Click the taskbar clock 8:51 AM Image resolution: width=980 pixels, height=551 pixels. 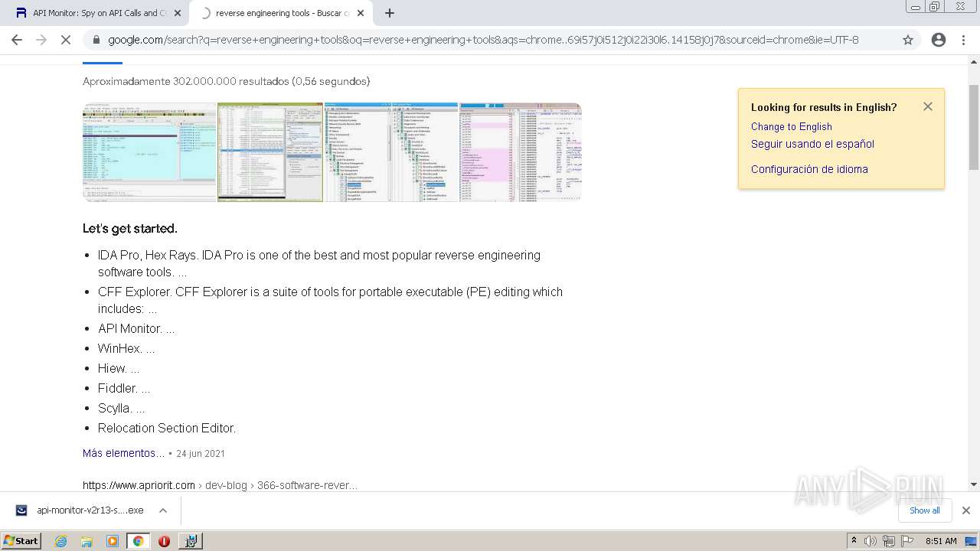pyautogui.click(x=941, y=541)
